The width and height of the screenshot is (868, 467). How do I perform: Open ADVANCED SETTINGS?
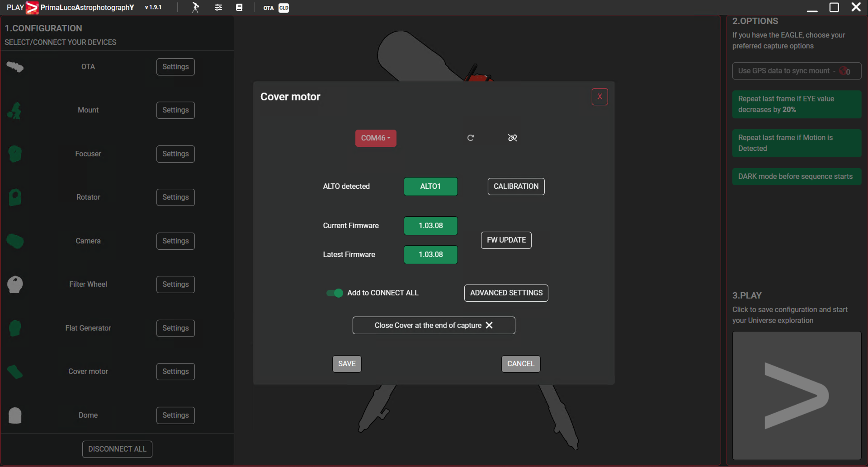point(506,293)
